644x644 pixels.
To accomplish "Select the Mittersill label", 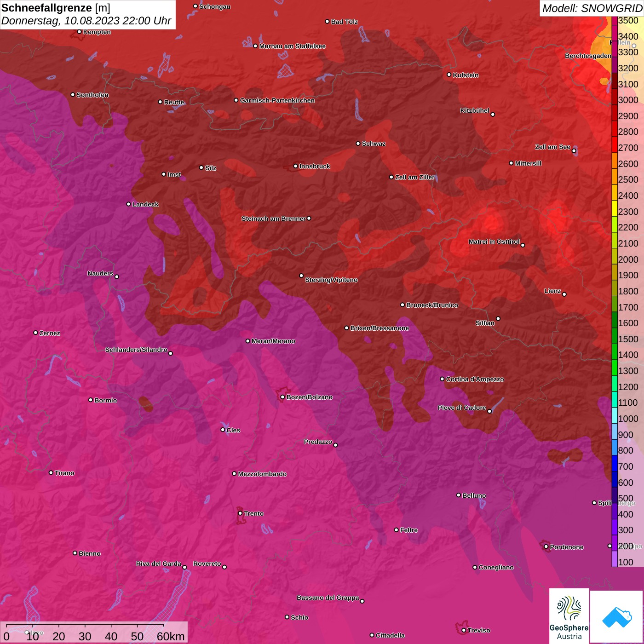I will [528, 163].
